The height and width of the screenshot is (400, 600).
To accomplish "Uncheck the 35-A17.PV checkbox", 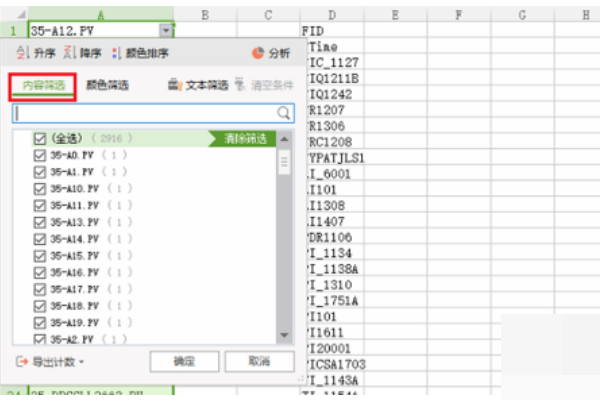I will click(x=40, y=289).
